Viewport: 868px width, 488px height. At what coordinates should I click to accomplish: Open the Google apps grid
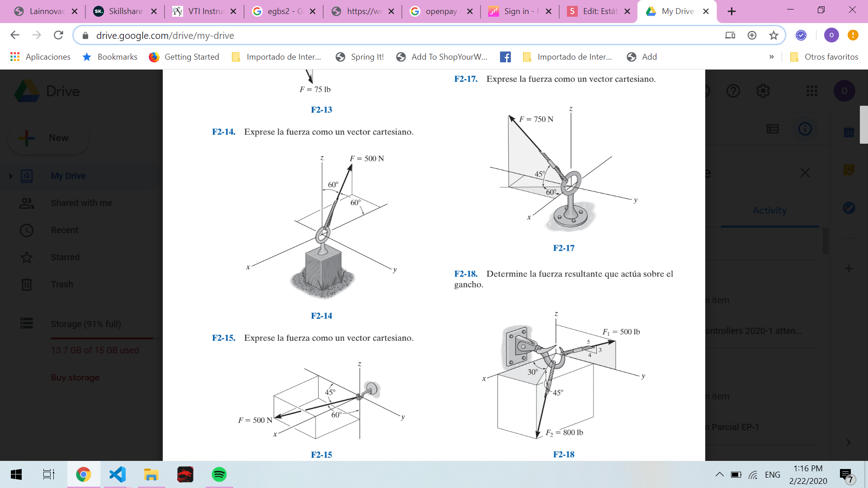tap(811, 91)
